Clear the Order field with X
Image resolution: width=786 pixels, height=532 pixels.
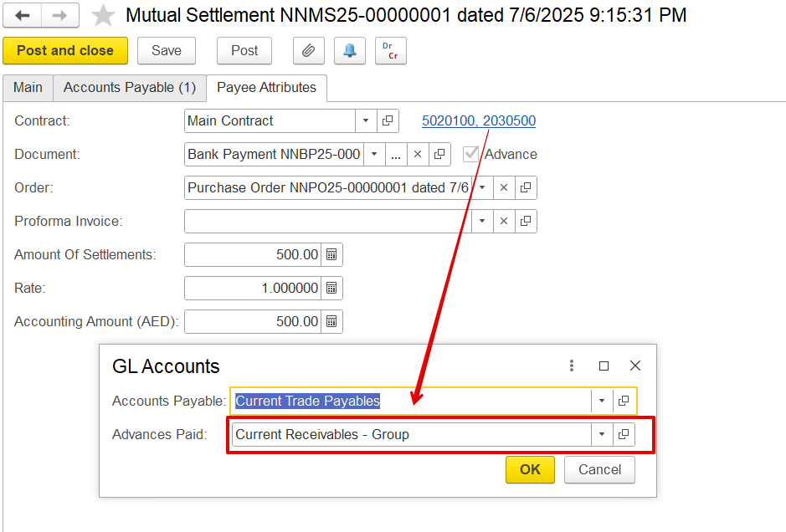point(504,188)
